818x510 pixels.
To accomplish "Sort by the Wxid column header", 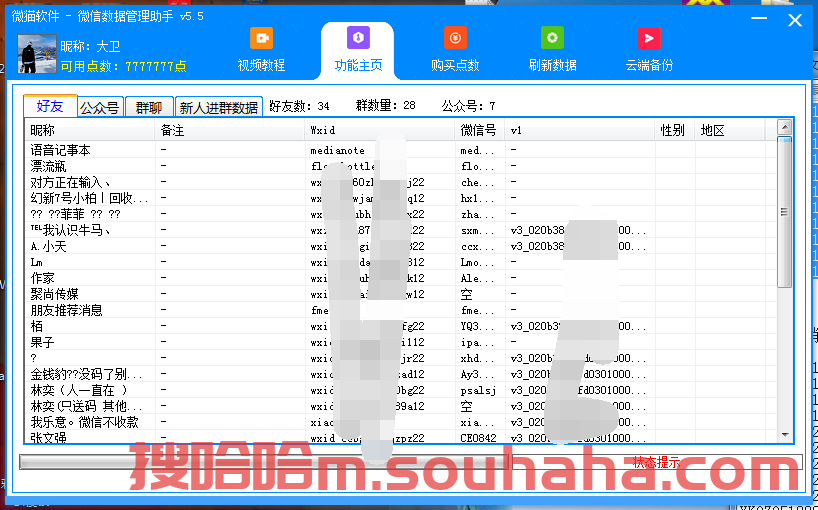I will click(x=380, y=130).
